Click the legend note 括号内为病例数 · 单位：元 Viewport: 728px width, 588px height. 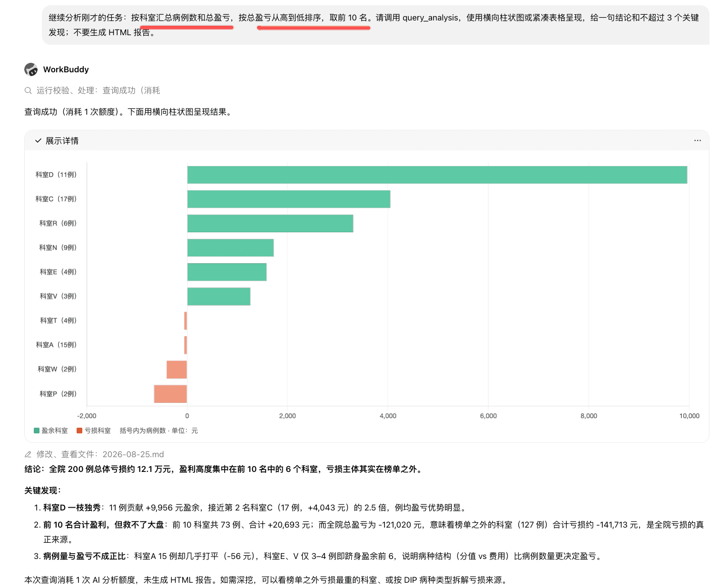click(159, 431)
